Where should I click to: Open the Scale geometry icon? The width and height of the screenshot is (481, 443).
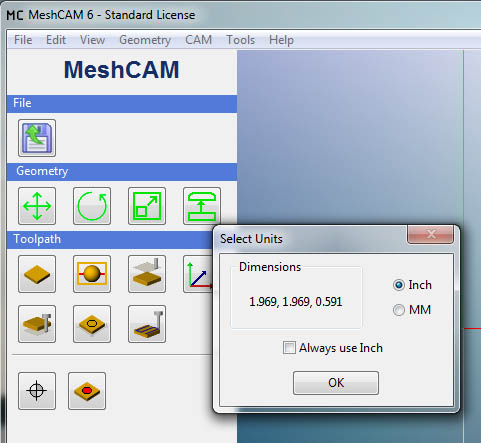coord(147,206)
